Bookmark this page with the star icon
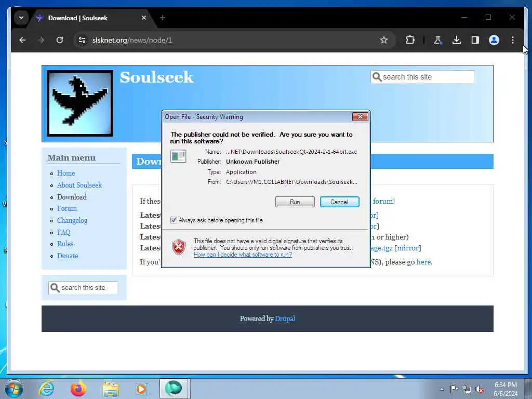 pyautogui.click(x=384, y=40)
